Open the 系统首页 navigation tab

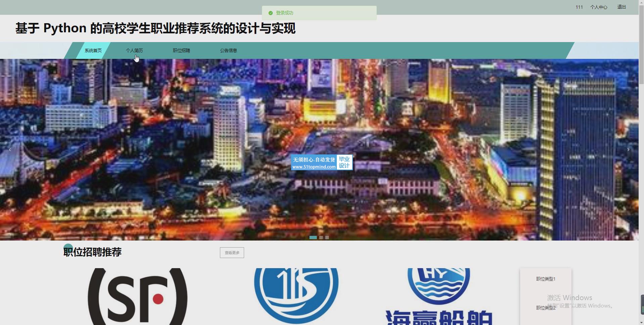coord(93,51)
